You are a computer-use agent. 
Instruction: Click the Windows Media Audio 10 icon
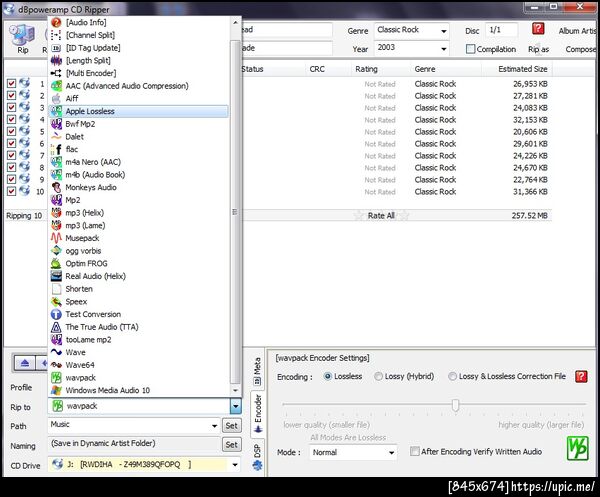(56, 390)
